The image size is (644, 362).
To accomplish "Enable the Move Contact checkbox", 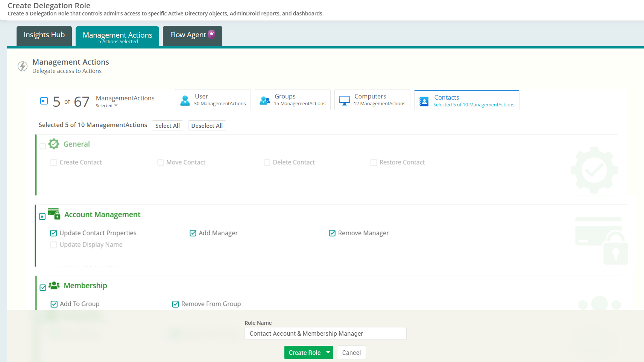I will click(x=161, y=162).
